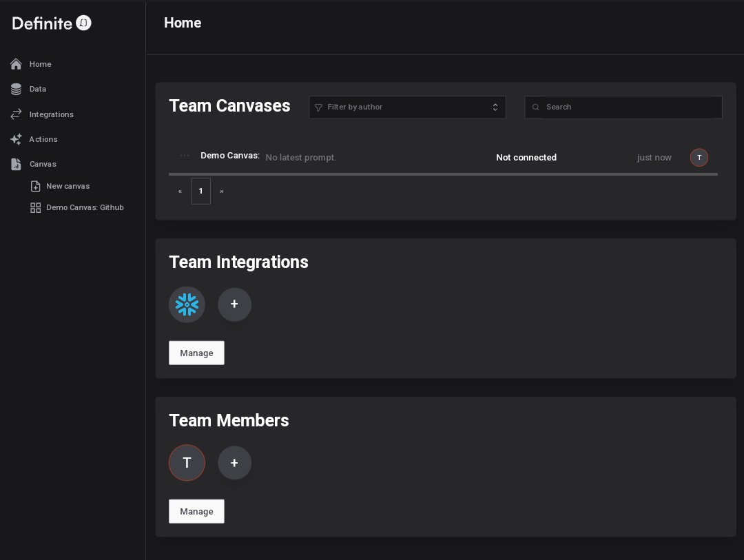Click the Canvas document icon

click(x=17, y=164)
